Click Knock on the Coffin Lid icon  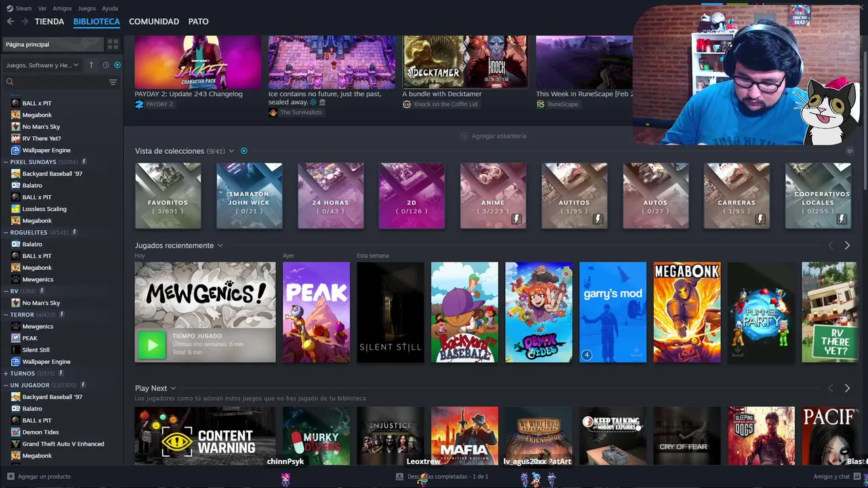click(x=407, y=104)
